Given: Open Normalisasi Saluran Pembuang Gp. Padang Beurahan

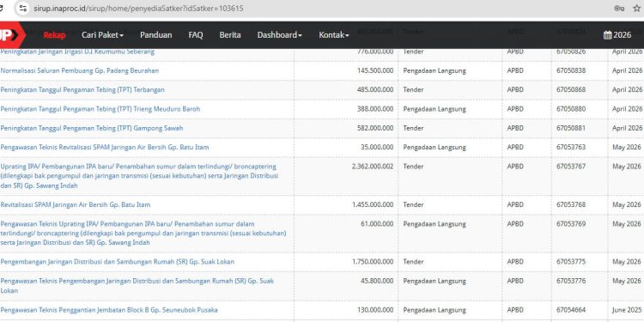Looking at the screenshot, I should coord(80,70).
